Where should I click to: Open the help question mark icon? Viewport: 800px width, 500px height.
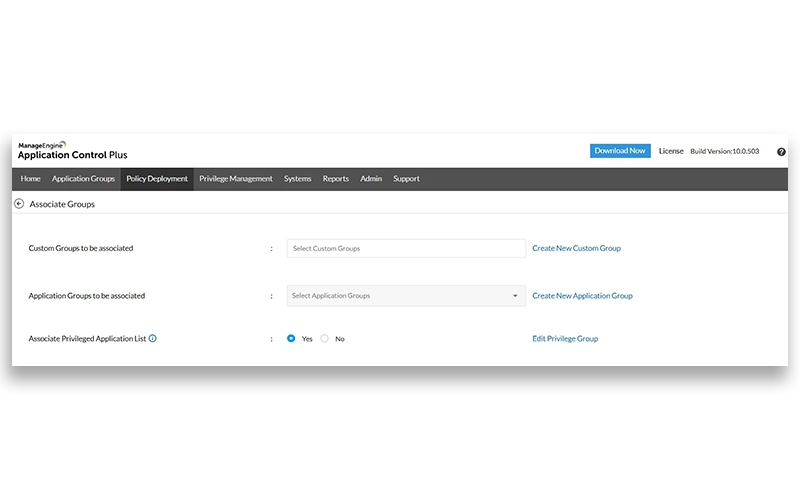(x=781, y=152)
